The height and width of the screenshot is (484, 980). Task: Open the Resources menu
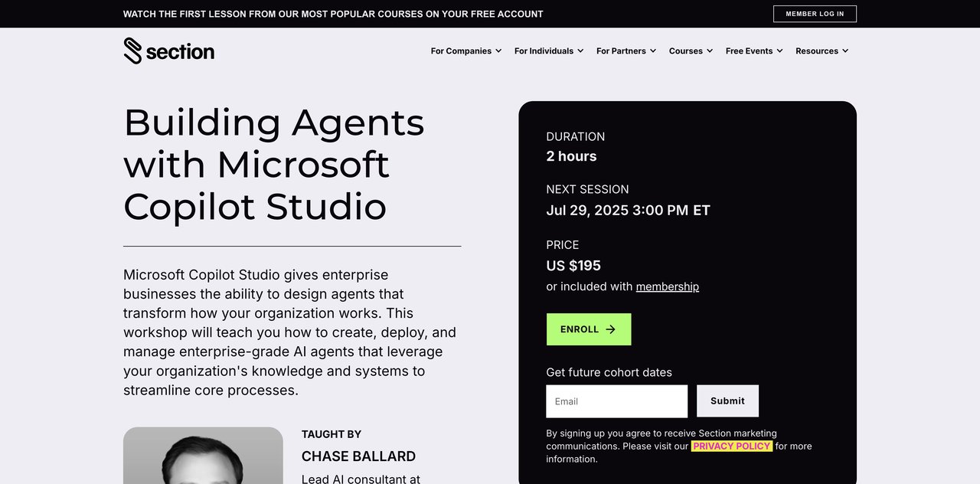tap(822, 51)
